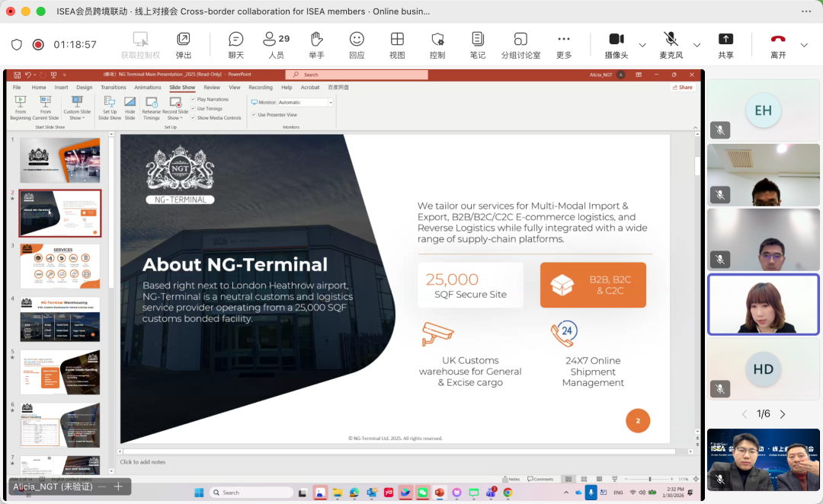Switch to the Animations ribbon tab
This screenshot has height=504, width=823.
pyautogui.click(x=148, y=88)
